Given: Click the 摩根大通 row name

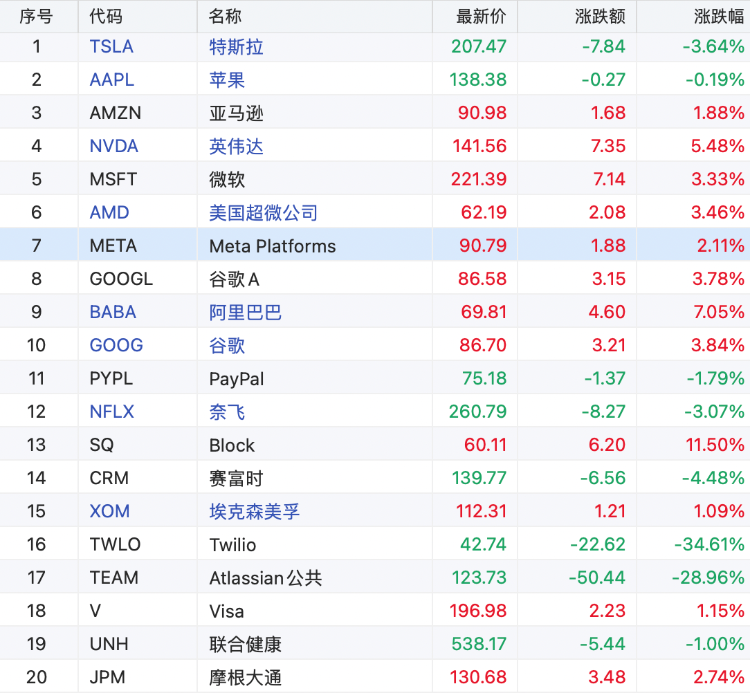Looking at the screenshot, I should pos(245,677).
